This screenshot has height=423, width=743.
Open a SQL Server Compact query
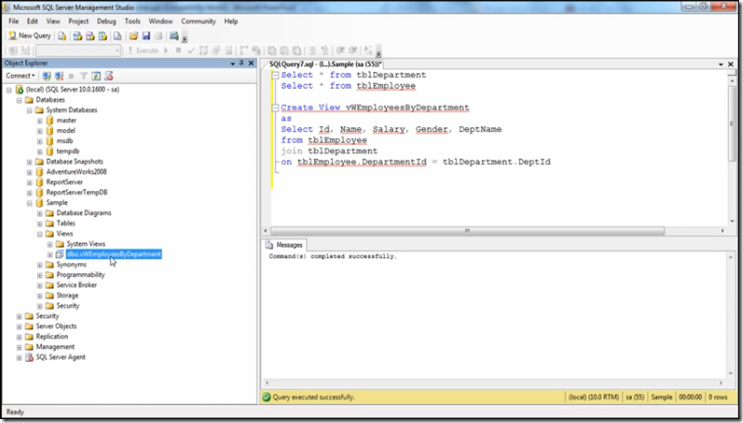click(118, 36)
